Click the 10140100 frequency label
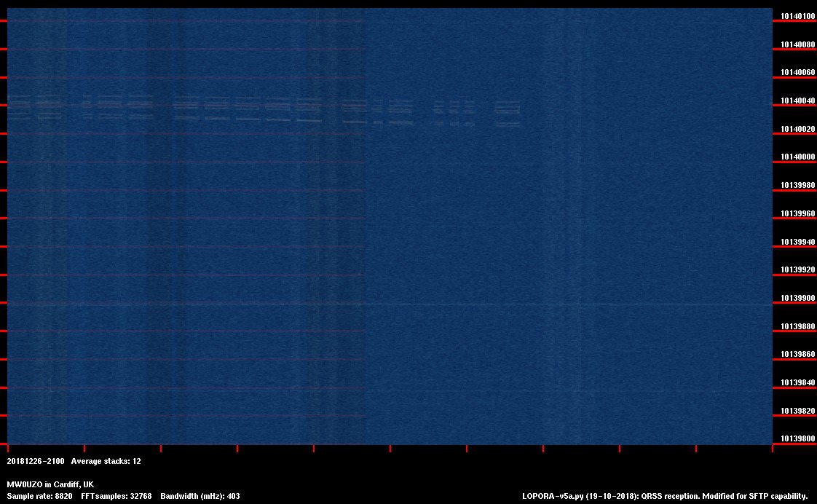Viewport: 817px width, 504px height. tap(798, 16)
